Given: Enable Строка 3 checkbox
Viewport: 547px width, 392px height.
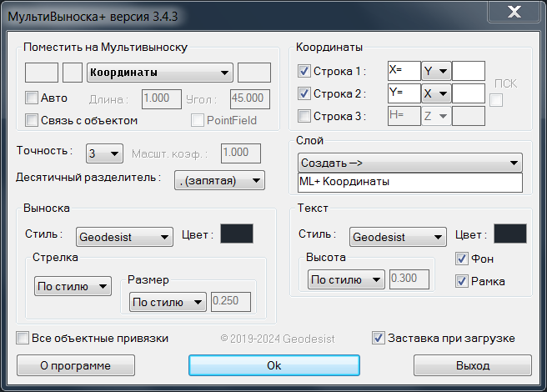Looking at the screenshot, I should pos(304,116).
